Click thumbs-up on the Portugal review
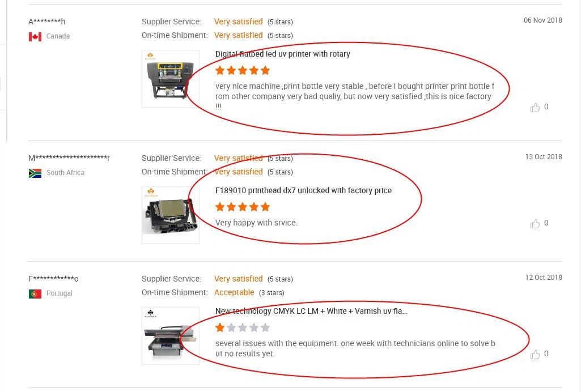The height and width of the screenshot is (392, 581). point(535,354)
